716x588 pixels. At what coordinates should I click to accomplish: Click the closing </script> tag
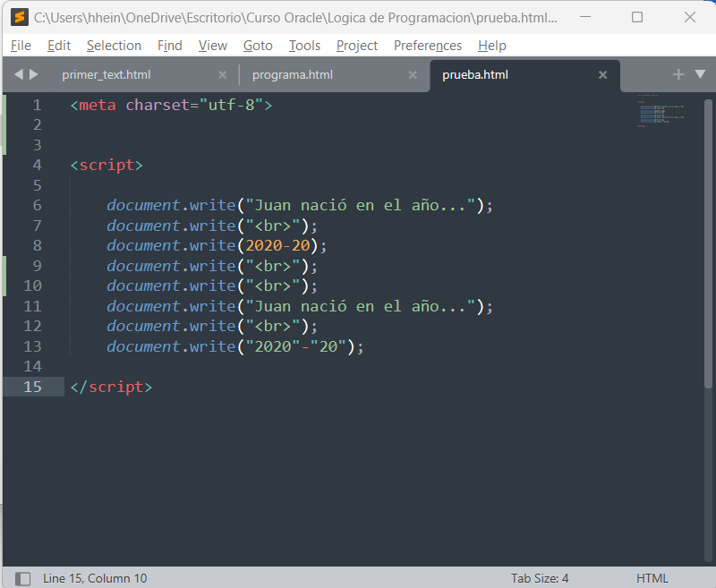click(111, 388)
